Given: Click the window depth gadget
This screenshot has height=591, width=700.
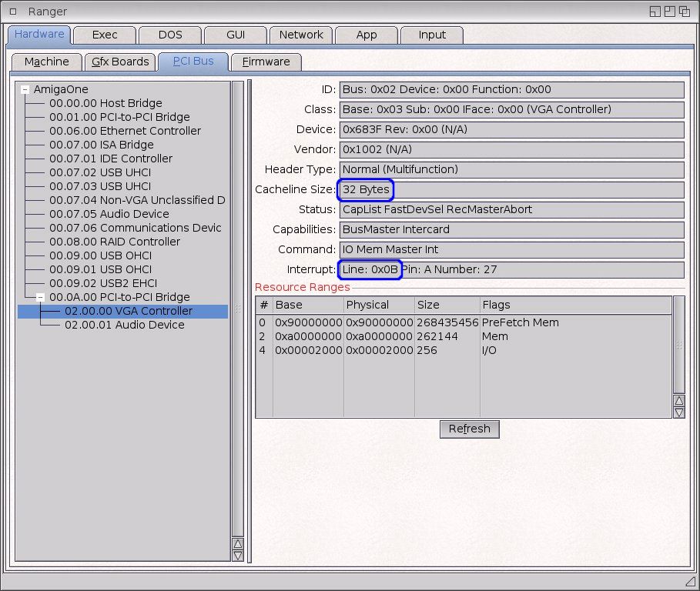Looking at the screenshot, I should [685, 12].
